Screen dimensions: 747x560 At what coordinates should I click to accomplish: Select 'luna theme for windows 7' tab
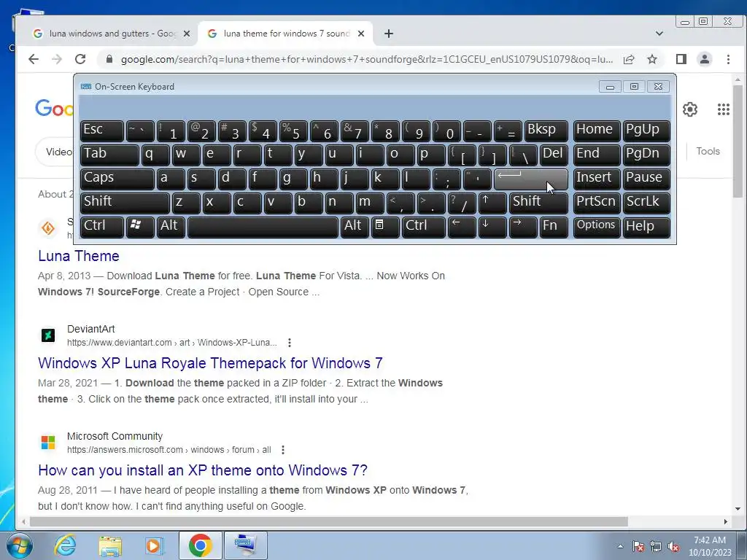click(285, 34)
